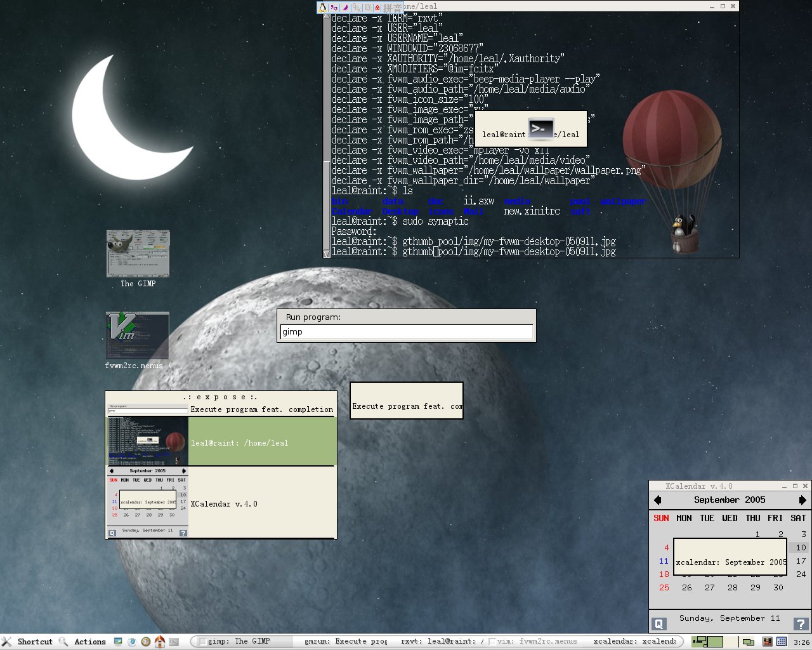Launch the blue globe browser icon
This screenshot has height=650, width=812.
(x=132, y=642)
